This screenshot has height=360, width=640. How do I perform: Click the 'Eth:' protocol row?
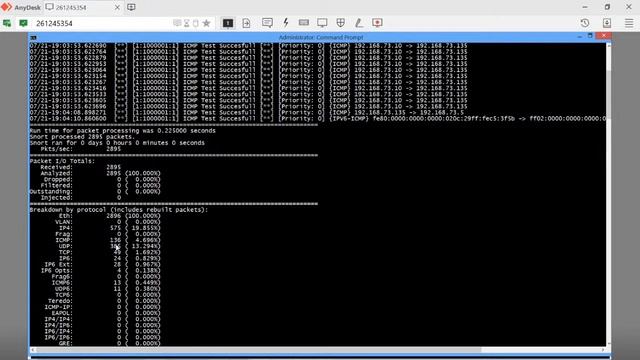click(109, 216)
